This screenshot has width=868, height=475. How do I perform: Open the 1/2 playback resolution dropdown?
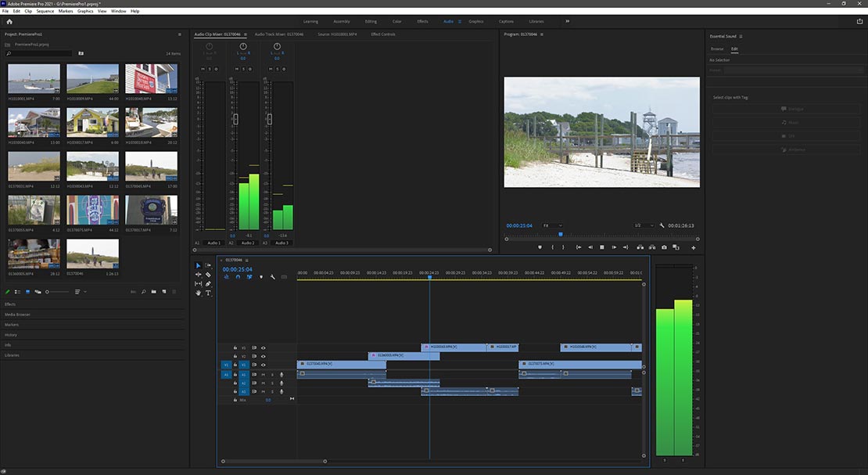tap(644, 225)
